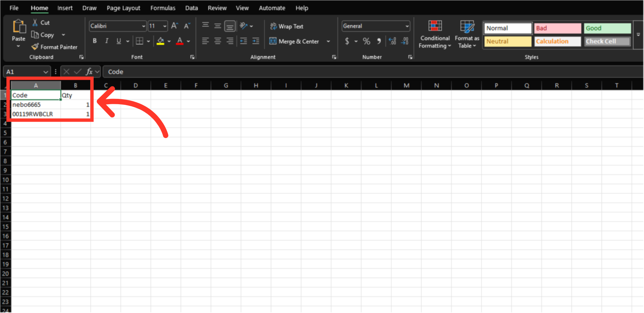Toggle italic formatting

pos(107,41)
